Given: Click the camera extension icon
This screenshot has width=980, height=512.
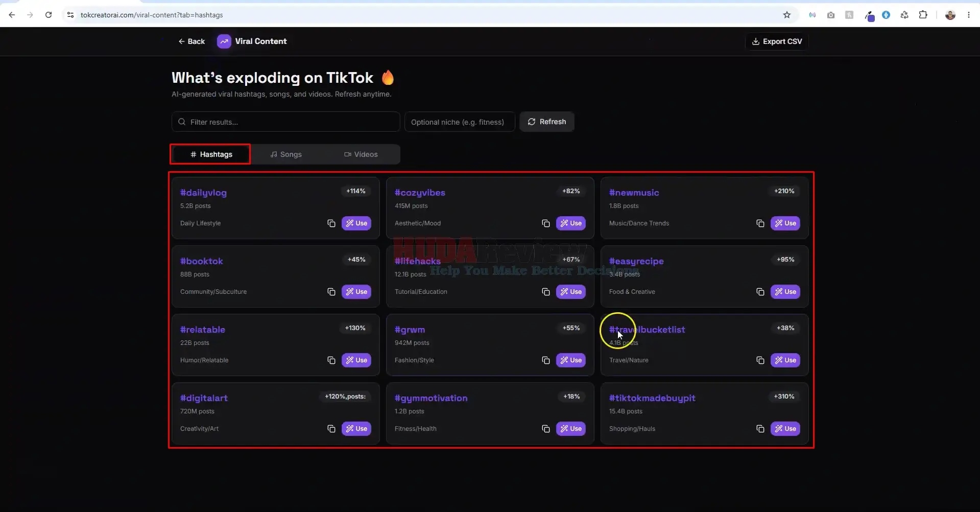Looking at the screenshot, I should pyautogui.click(x=831, y=15).
